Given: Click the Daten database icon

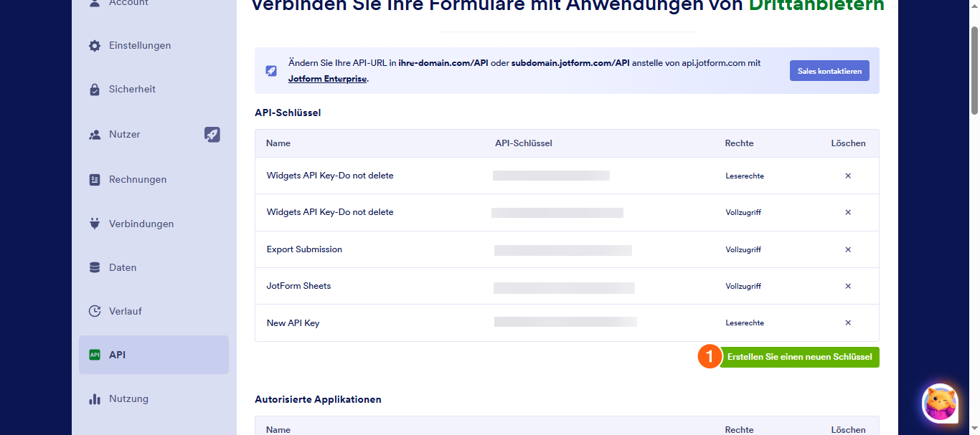Looking at the screenshot, I should [95, 267].
